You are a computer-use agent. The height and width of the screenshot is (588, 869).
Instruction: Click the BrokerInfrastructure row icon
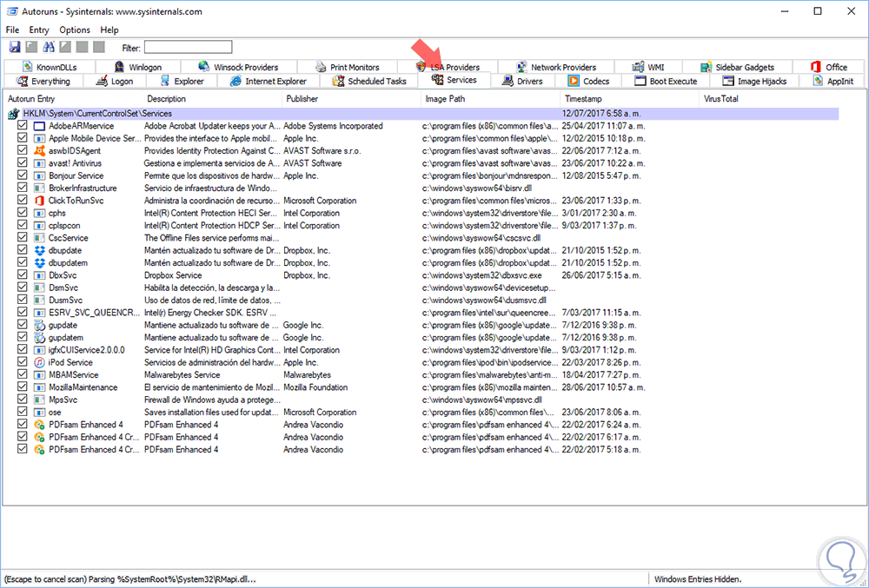click(x=39, y=188)
